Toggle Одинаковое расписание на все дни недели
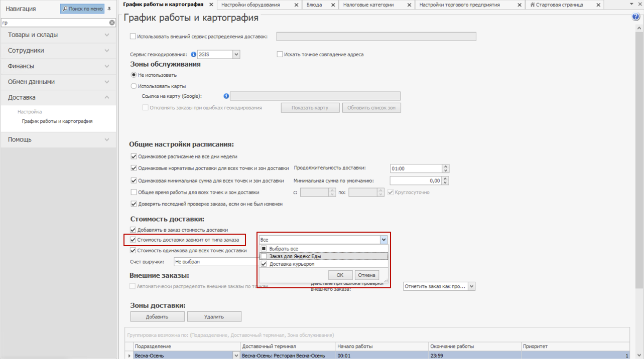Screen dimensions: 644x359 pyautogui.click(x=134, y=156)
